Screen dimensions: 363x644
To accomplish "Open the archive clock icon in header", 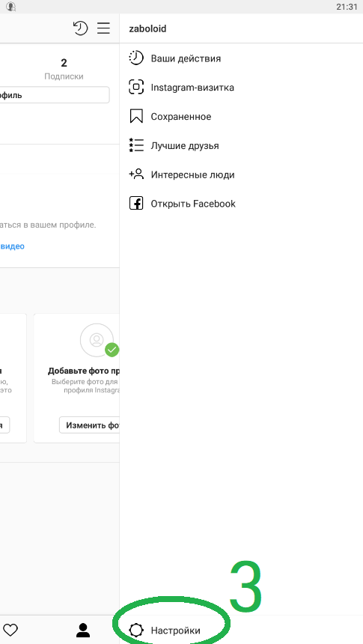I will coord(81,28).
